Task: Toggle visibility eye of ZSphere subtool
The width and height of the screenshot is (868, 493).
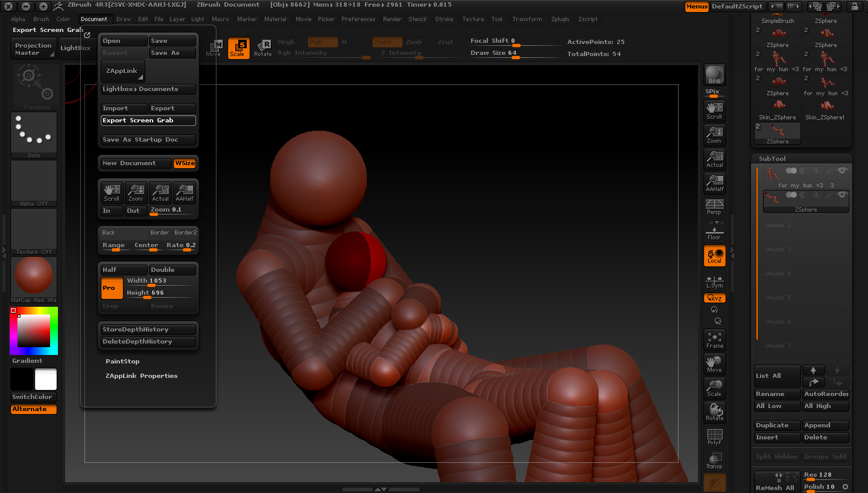Action: click(x=842, y=195)
